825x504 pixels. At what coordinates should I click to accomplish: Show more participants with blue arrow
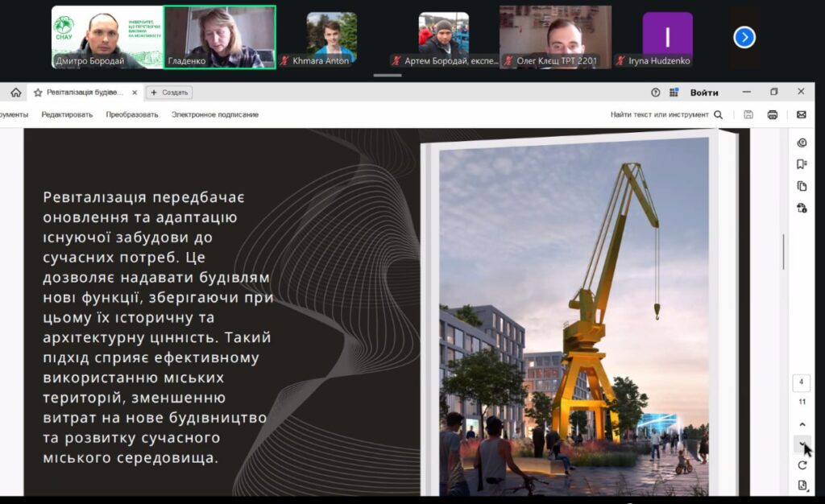(744, 37)
